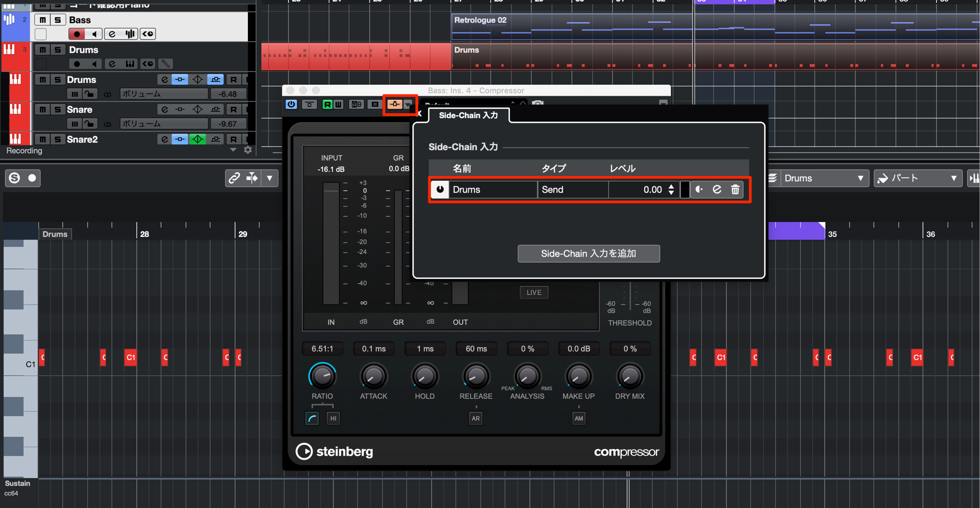Toggle AM auto make-up button
This screenshot has width=980, height=508.
pos(579,418)
